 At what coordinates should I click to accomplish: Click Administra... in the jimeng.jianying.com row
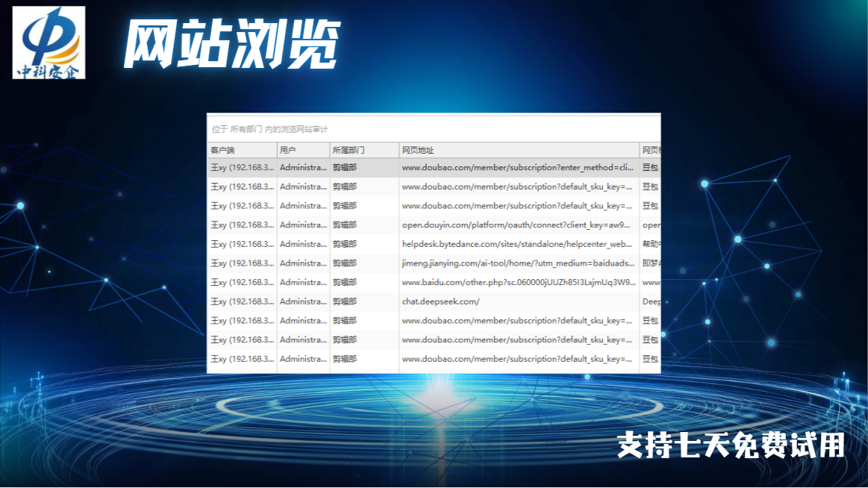pos(303,263)
